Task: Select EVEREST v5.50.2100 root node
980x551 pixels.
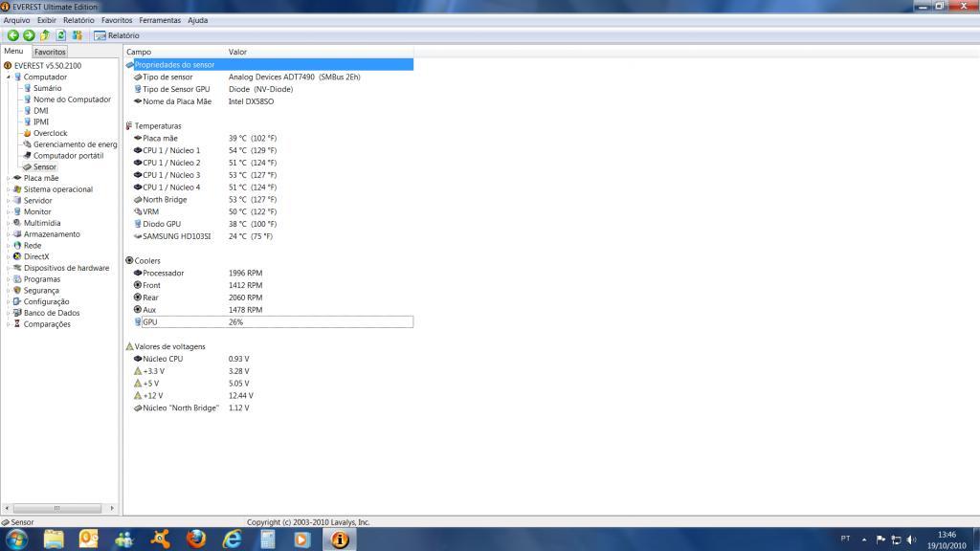Action: [x=48, y=66]
